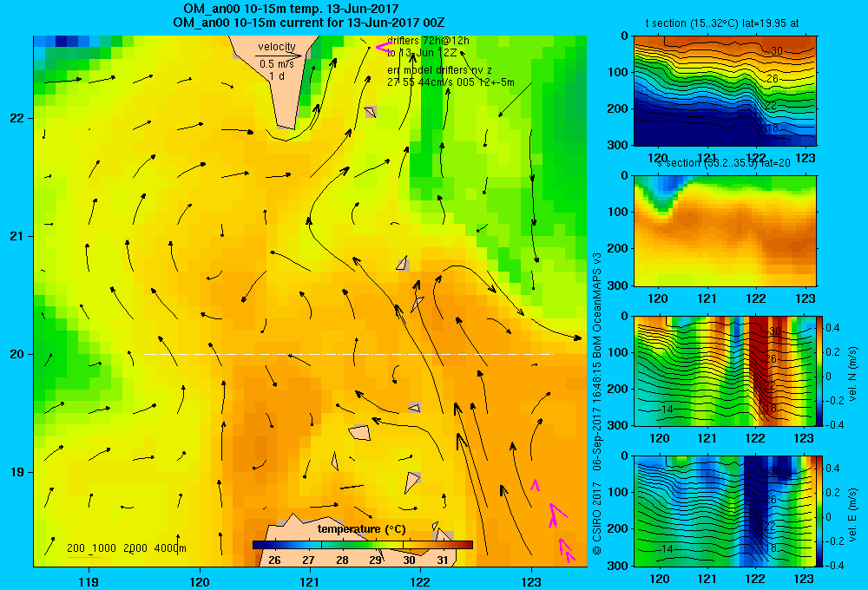Click the longitude '121' label on the main map
Viewport: 868px width, 590px height.
coord(310,581)
